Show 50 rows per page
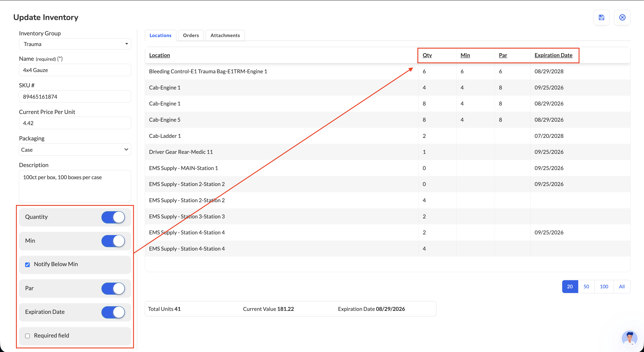The image size is (644, 352). [x=586, y=286]
